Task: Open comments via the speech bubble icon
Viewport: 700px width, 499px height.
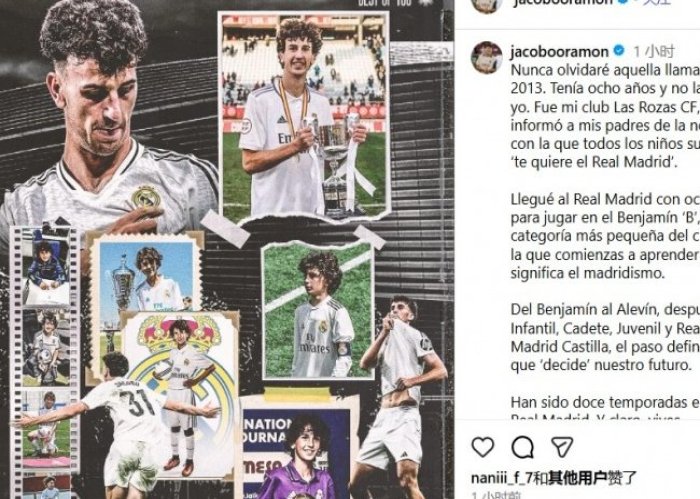Action: (523, 447)
